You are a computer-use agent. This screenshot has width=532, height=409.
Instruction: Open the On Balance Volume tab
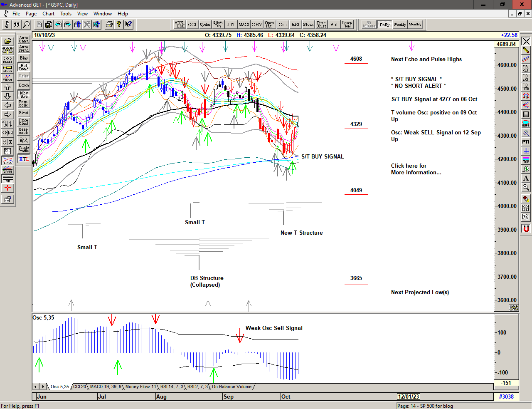(x=232, y=387)
